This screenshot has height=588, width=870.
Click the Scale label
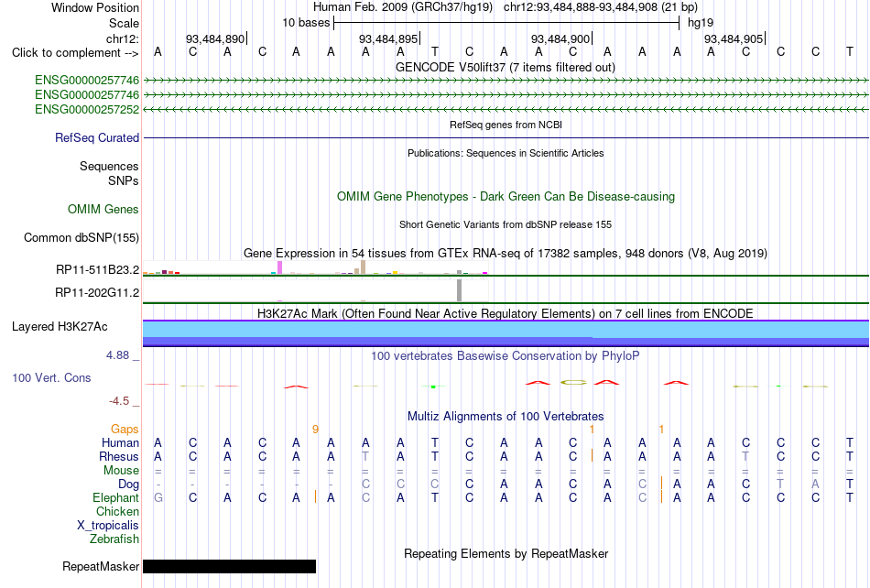124,23
